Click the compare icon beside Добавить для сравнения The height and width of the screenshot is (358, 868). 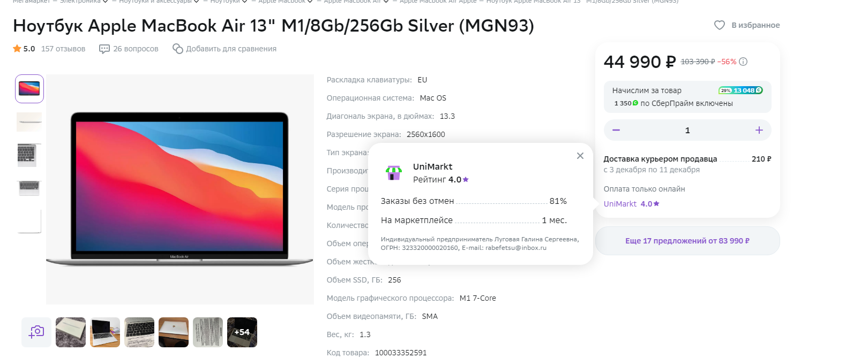tap(177, 49)
